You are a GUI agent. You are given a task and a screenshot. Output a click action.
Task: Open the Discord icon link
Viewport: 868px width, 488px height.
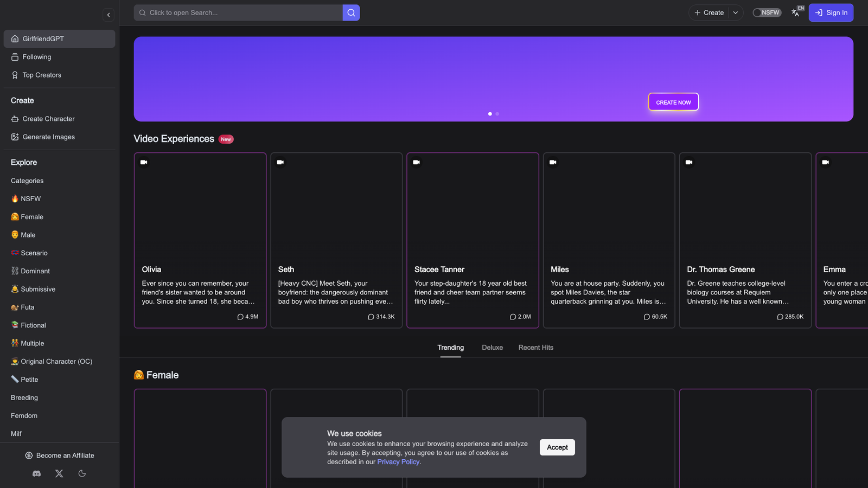37,473
